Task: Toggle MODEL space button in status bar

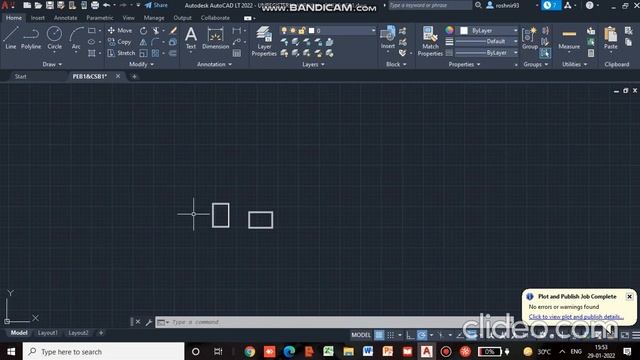Action: tap(361, 335)
